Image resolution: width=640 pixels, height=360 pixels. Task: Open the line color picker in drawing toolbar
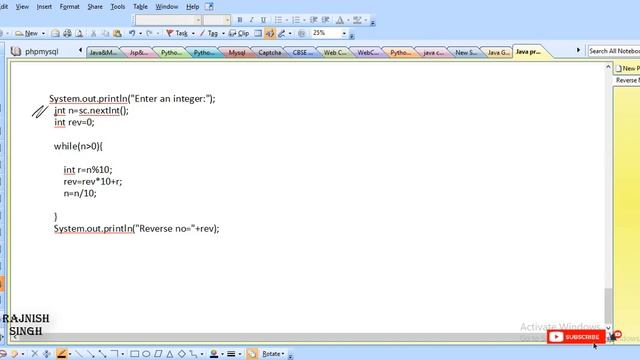(x=213, y=354)
